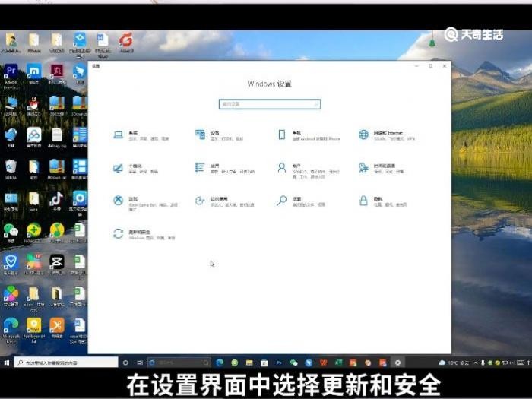Screen dimensions: 532x399
Task: Open the 更新和安全 (Update & Security) category
Action: click(x=144, y=234)
